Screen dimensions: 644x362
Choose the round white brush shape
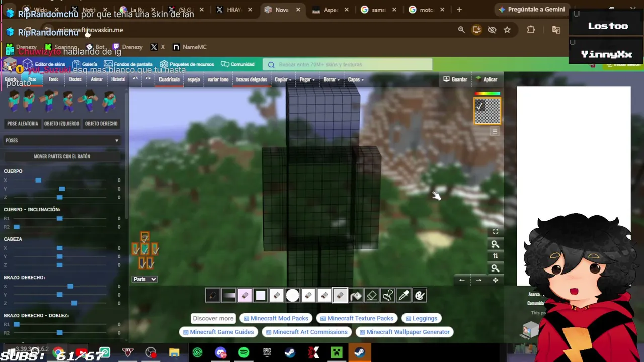tap(292, 296)
